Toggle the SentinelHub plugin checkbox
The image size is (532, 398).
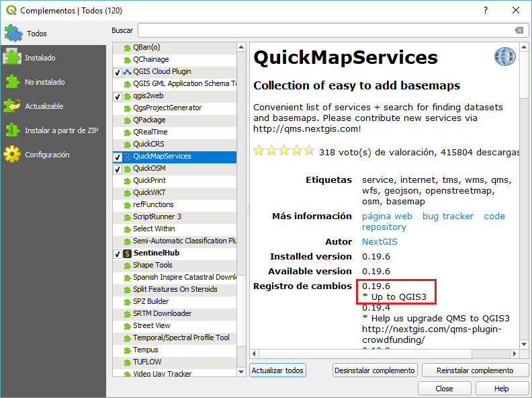[x=118, y=253]
